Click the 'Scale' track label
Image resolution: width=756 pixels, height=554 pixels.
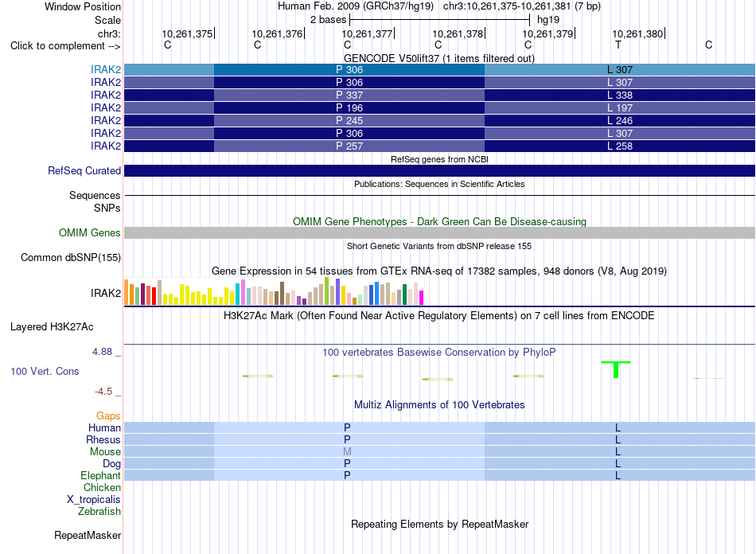click(107, 20)
